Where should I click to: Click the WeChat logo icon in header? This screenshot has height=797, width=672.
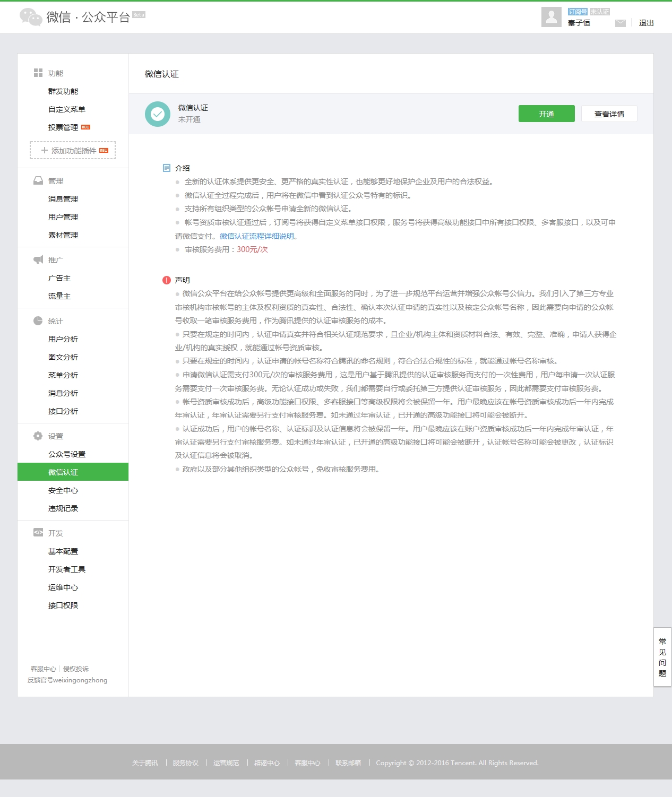31,17
